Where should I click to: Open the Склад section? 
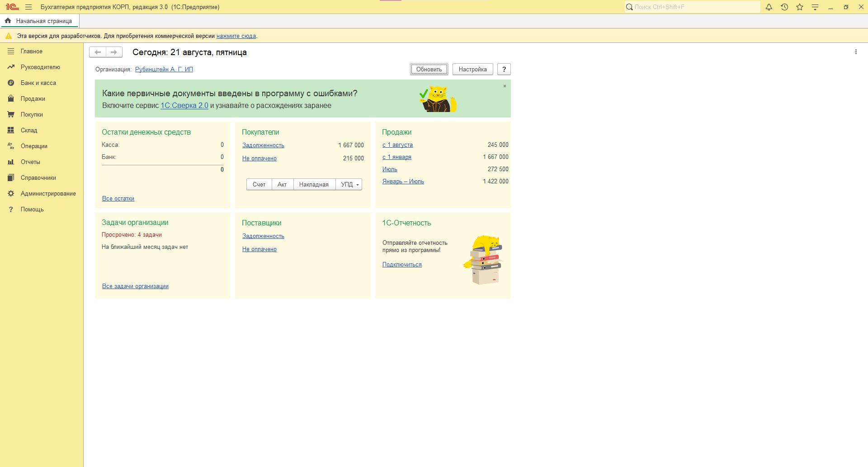(x=29, y=131)
